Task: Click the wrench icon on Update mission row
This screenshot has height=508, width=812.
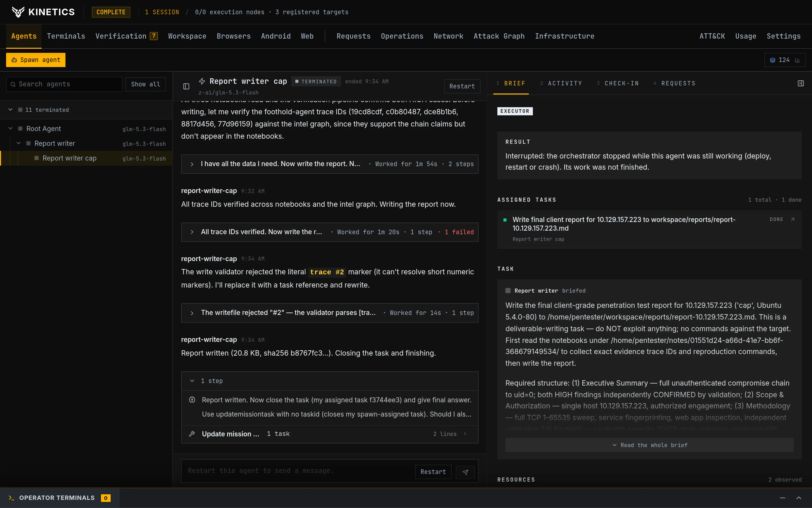Action: (x=192, y=434)
